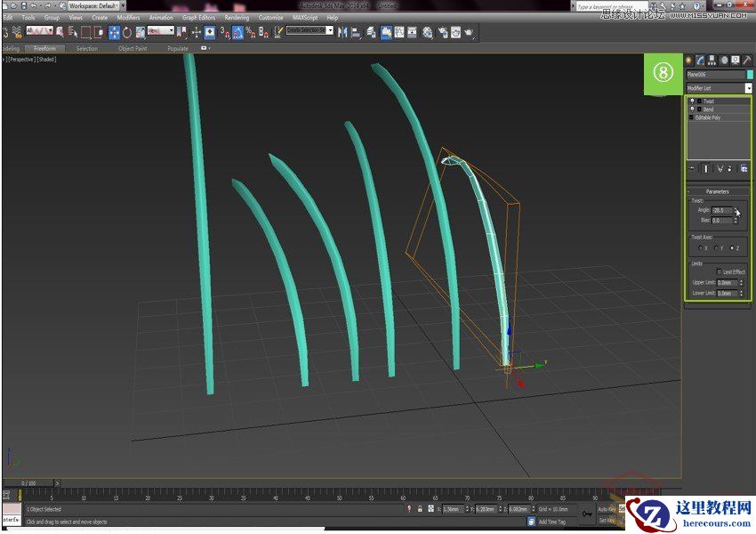Viewport: 756px width, 534px height.
Task: Open the Modifiers menu
Action: 125,17
